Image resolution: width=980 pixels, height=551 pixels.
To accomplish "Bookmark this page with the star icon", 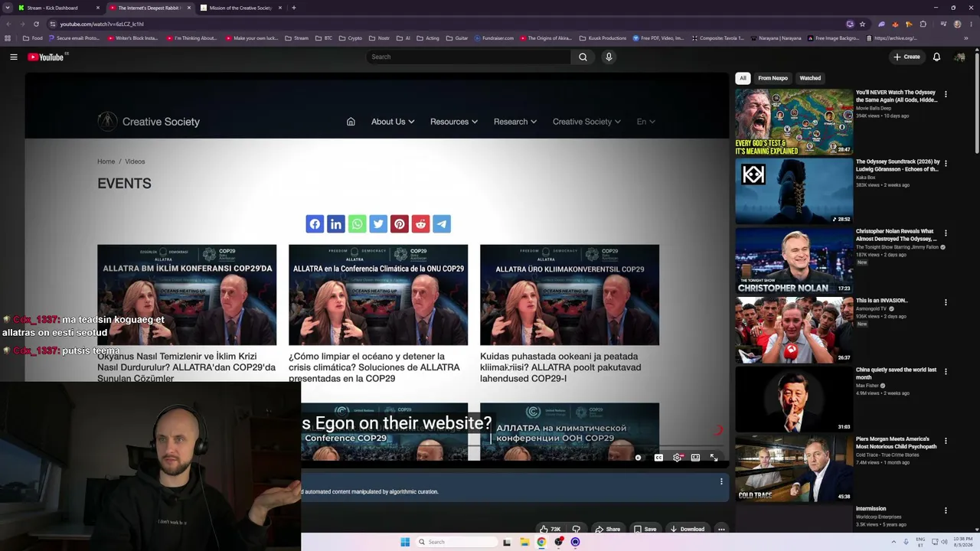I will point(862,24).
